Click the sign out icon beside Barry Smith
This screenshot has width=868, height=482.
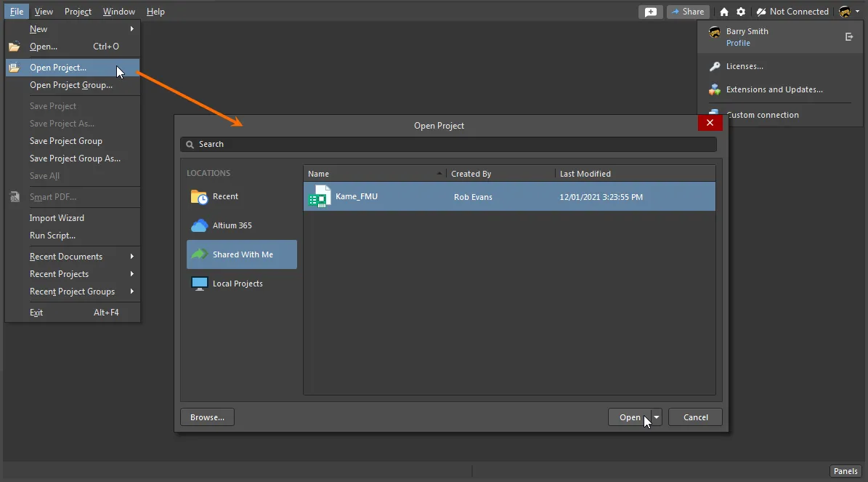coord(848,36)
